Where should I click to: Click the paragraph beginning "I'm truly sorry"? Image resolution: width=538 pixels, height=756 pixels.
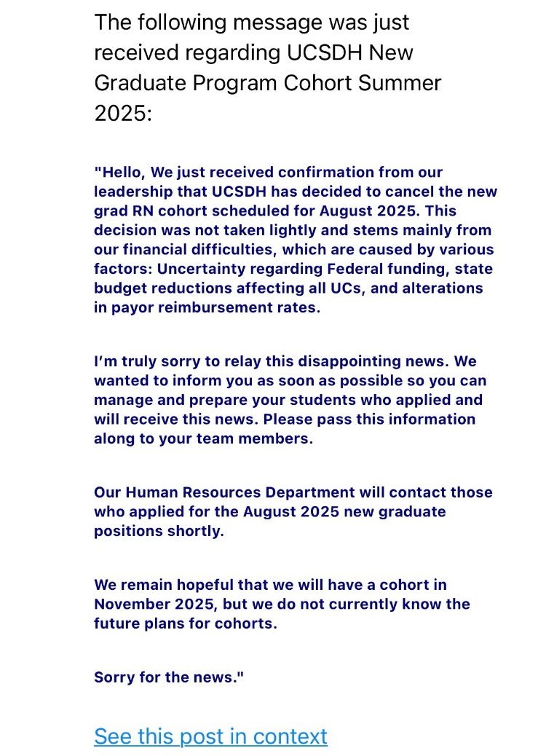290,400
